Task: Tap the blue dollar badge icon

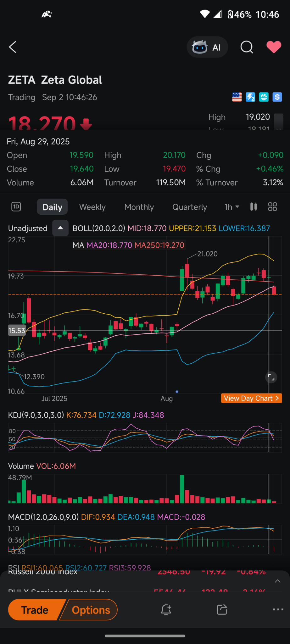Action: click(277, 97)
